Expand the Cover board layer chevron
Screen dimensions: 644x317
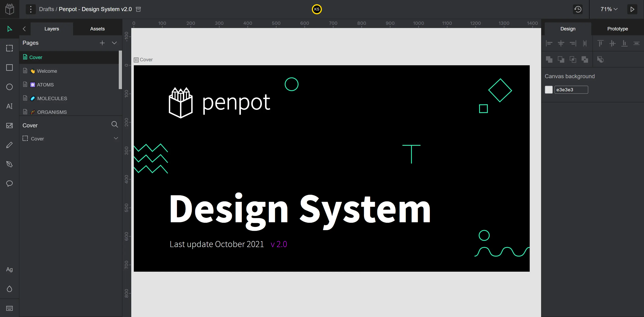pyautogui.click(x=116, y=138)
